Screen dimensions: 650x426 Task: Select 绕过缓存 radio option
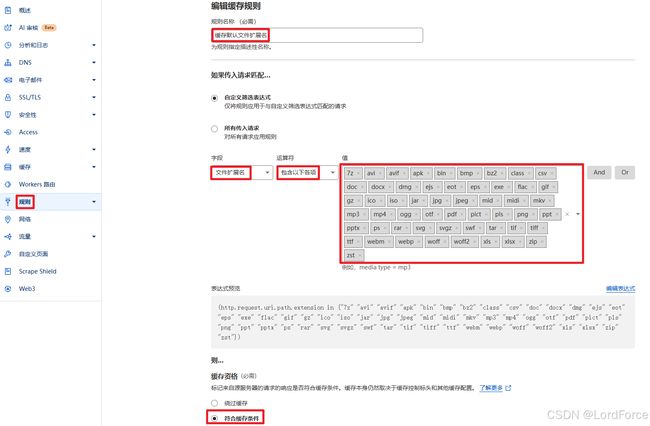click(214, 403)
